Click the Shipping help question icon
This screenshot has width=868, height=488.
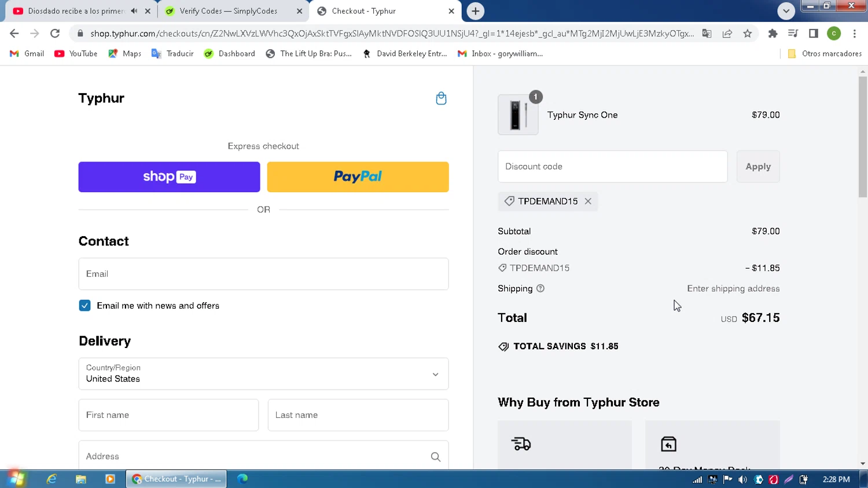[540, 288]
